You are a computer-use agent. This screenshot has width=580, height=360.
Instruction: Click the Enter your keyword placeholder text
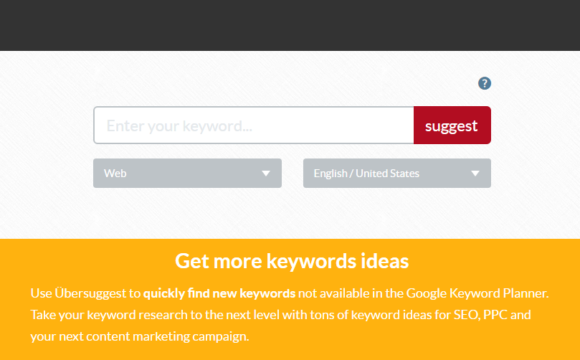179,126
